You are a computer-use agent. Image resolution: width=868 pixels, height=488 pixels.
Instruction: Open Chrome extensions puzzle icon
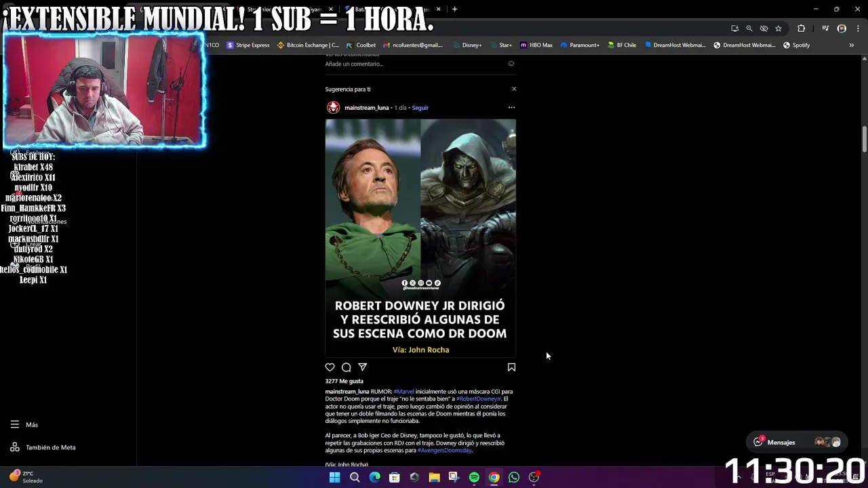(x=802, y=28)
